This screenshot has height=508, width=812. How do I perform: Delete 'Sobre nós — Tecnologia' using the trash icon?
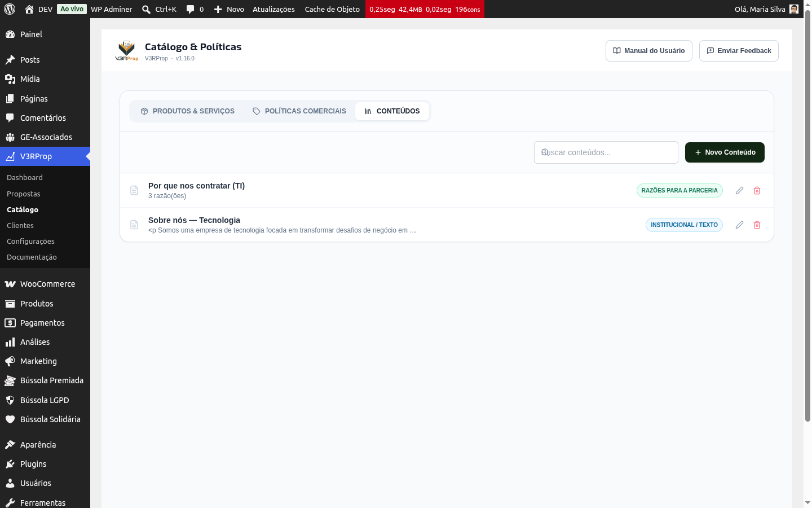pyautogui.click(x=757, y=225)
